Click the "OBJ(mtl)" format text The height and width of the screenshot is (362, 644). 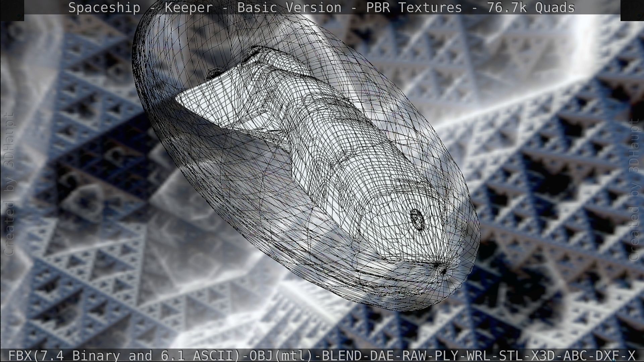point(281,355)
